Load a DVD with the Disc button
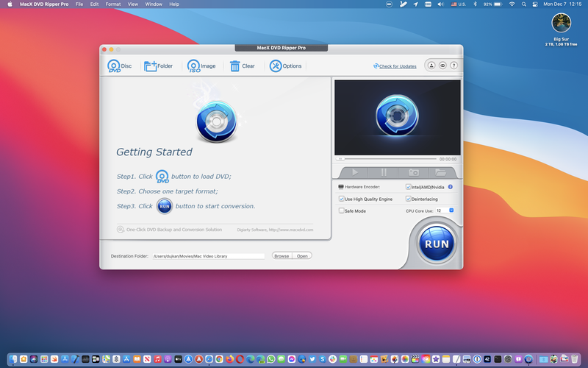 click(120, 66)
